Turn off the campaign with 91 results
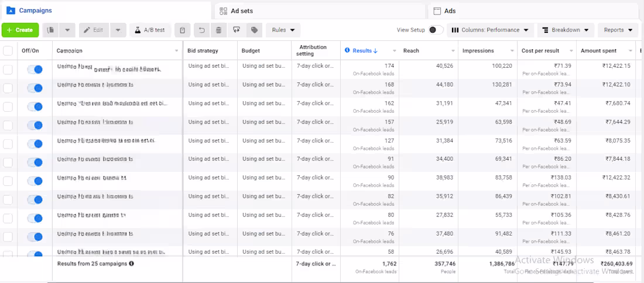Image resolution: width=644 pixels, height=283 pixels. point(35,163)
